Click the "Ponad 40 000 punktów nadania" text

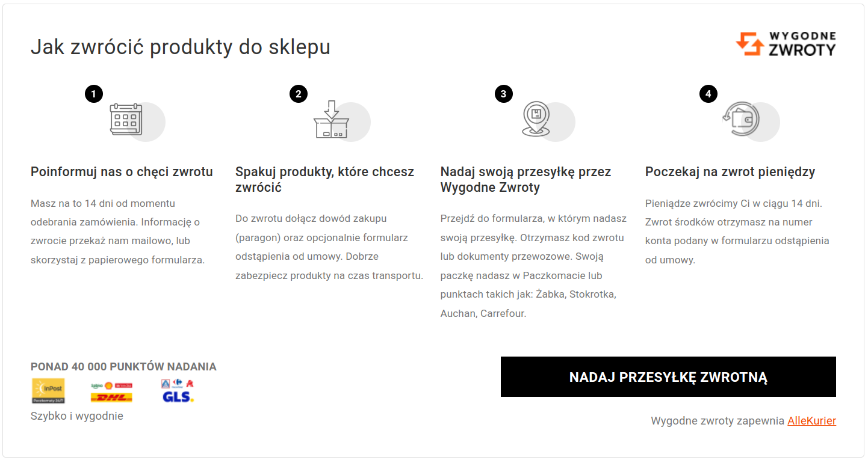123,367
